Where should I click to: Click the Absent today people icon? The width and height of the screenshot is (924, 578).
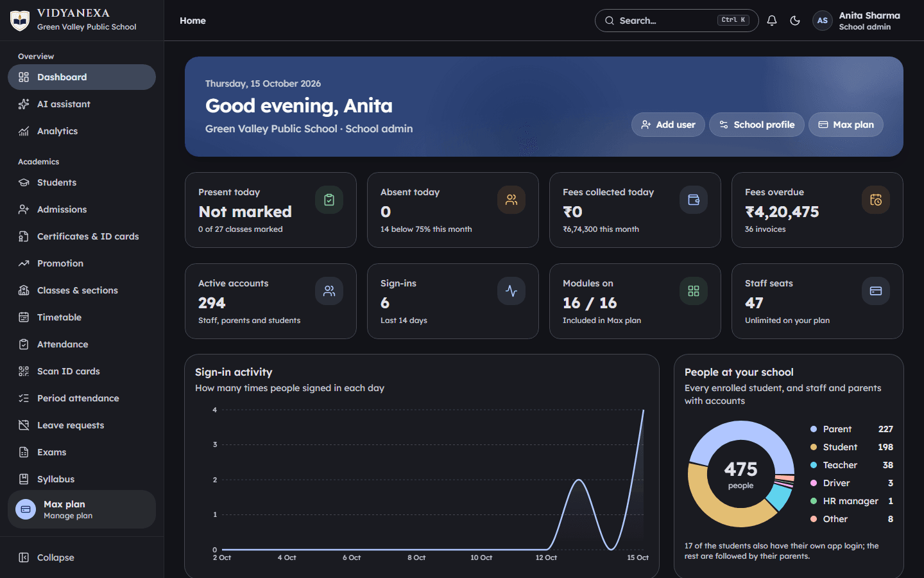[511, 200]
